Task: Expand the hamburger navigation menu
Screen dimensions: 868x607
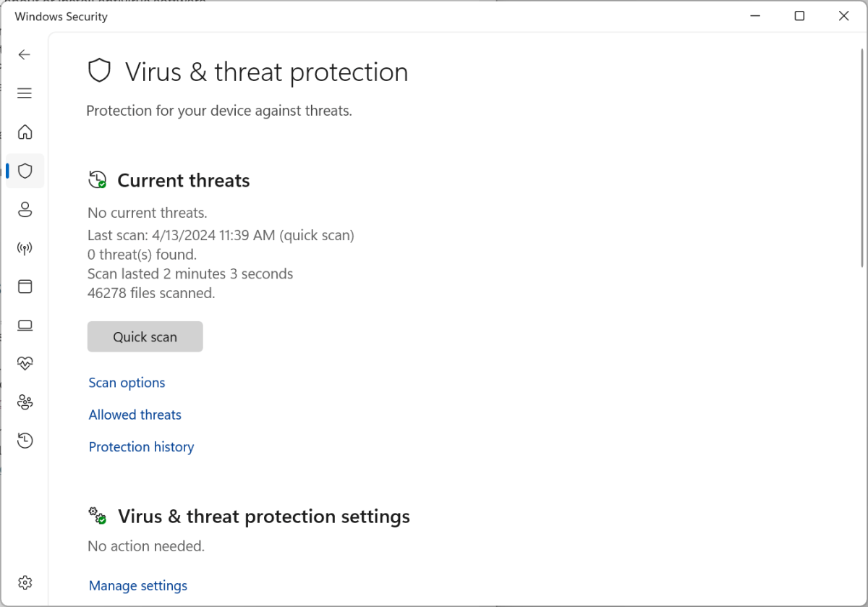Action: tap(25, 93)
